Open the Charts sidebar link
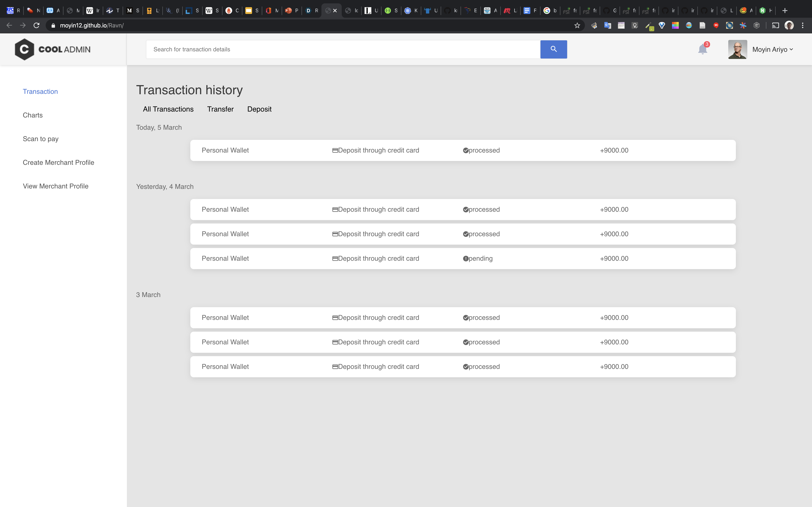 click(33, 115)
